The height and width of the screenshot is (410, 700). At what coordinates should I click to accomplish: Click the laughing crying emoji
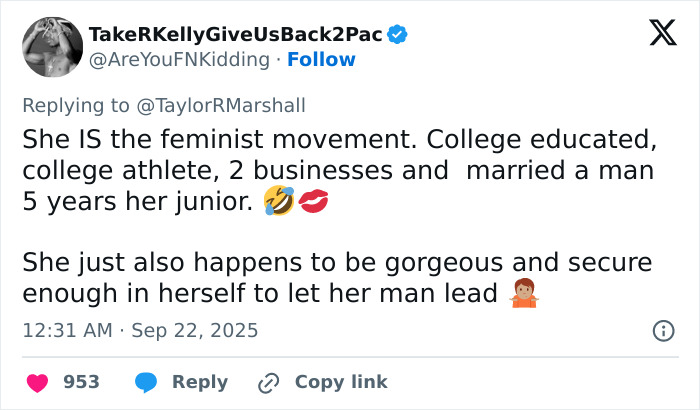pyautogui.click(x=278, y=202)
